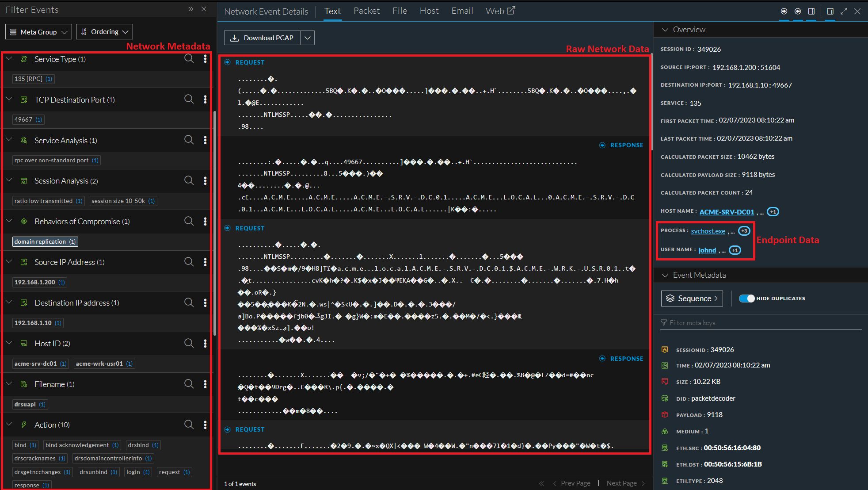The height and width of the screenshot is (490, 868).
Task: Switch to the Host tab
Action: (x=429, y=11)
